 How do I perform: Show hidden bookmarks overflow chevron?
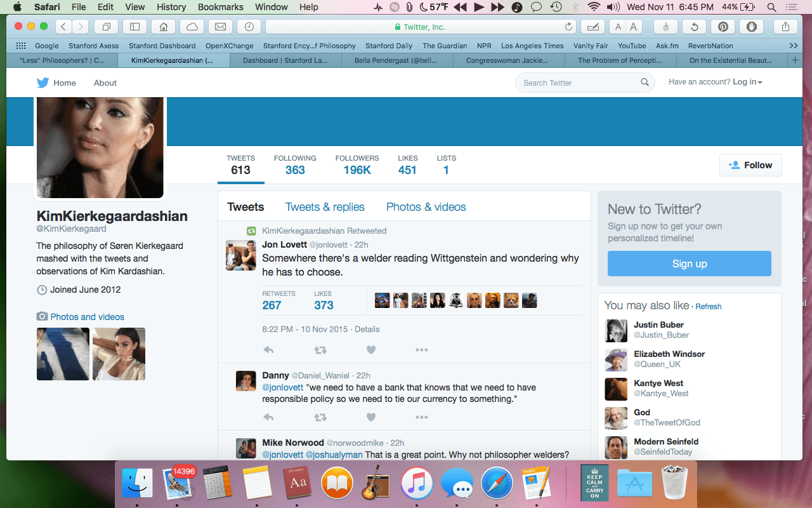tap(793, 46)
